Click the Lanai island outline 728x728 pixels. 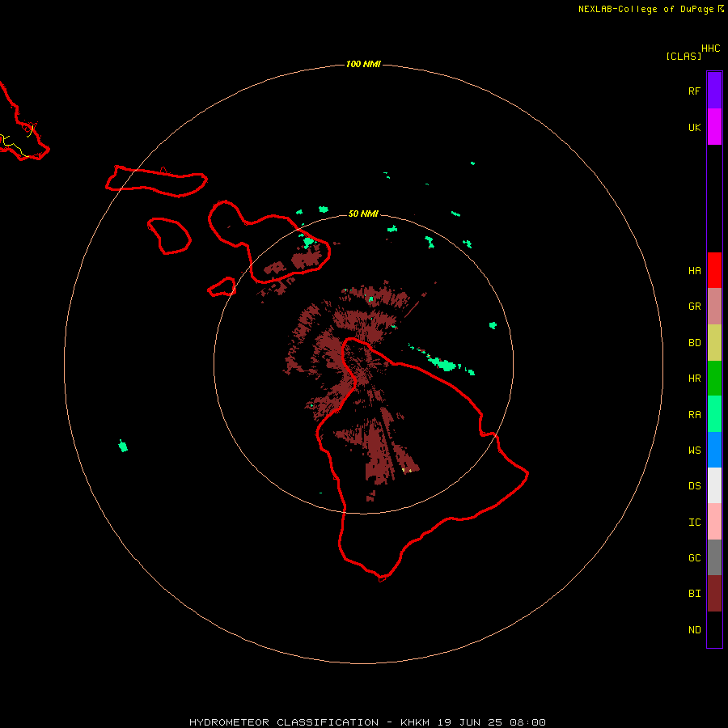pos(169,236)
